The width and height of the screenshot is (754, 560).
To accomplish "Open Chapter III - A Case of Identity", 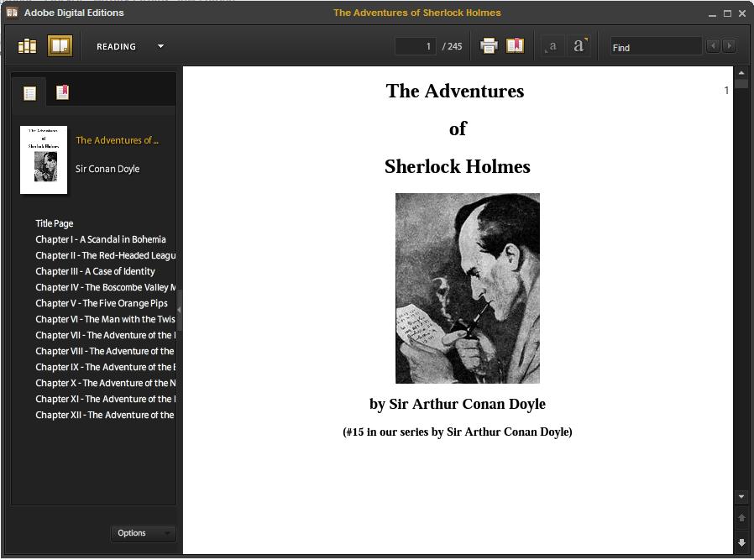I will [x=95, y=271].
